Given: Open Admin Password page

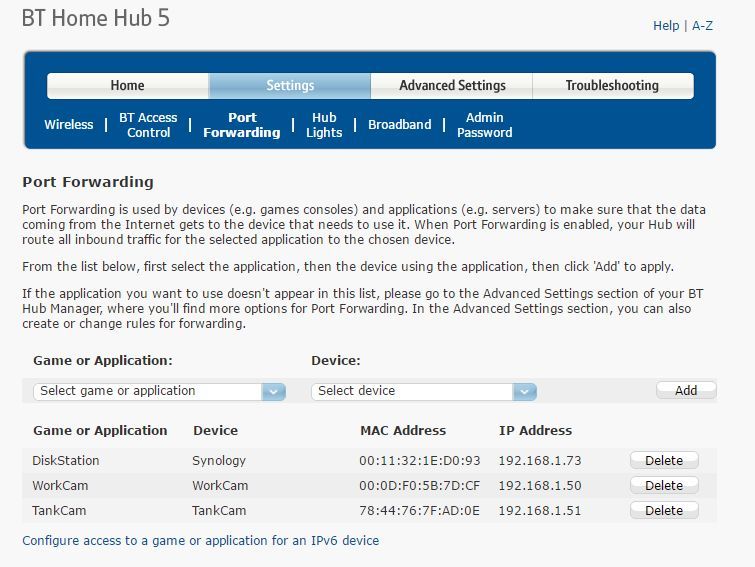Looking at the screenshot, I should [x=484, y=125].
